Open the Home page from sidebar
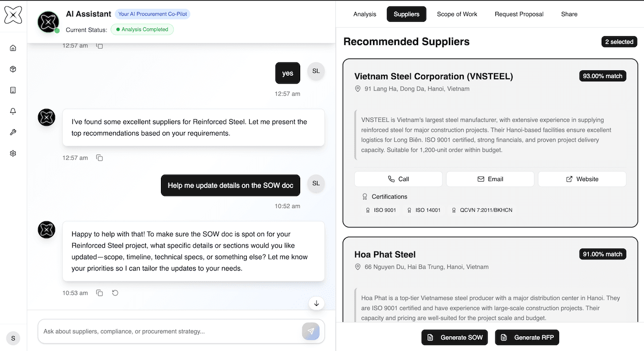The height and width of the screenshot is (351, 644). coord(13,48)
